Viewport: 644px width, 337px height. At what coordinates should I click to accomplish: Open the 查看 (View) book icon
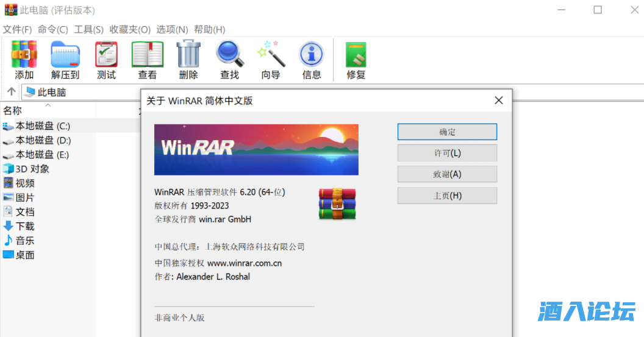pos(148,54)
